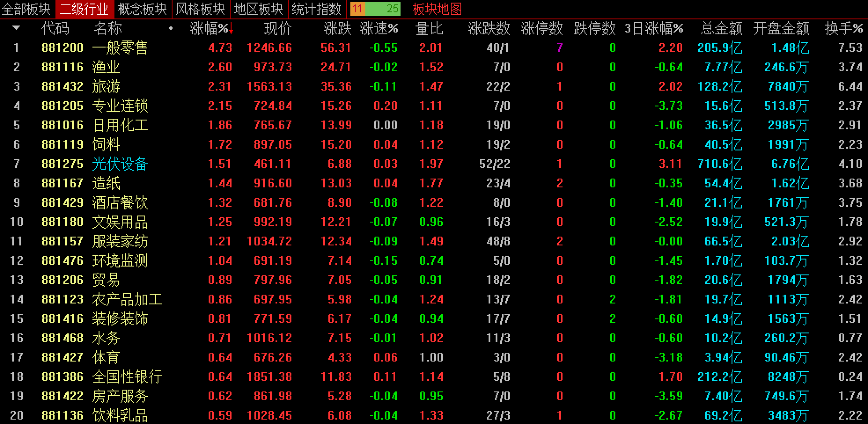Select 装修装饰 sector name
This screenshot has width=868, height=424.
point(120,318)
